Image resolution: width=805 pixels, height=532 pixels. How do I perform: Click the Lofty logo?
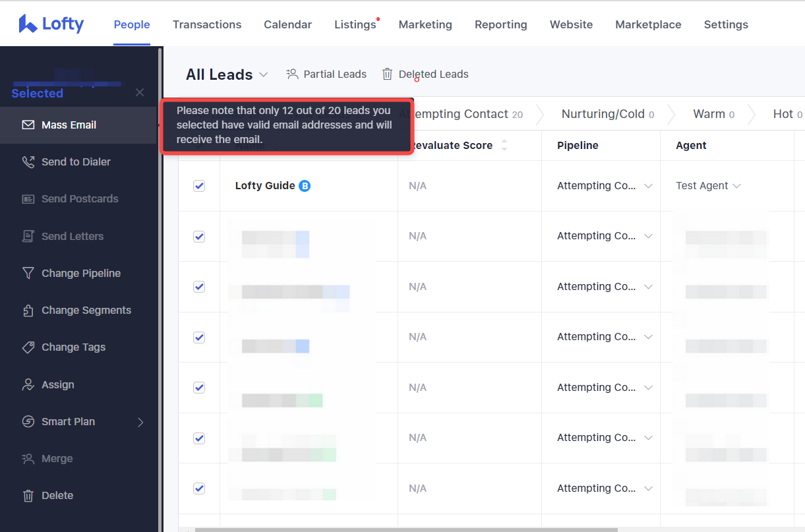pyautogui.click(x=51, y=24)
